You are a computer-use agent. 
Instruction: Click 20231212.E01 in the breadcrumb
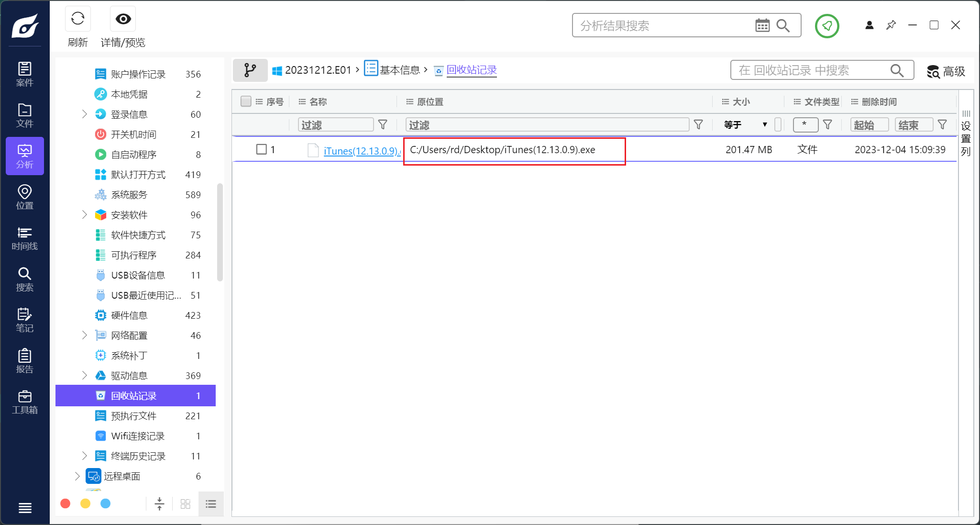(318, 70)
